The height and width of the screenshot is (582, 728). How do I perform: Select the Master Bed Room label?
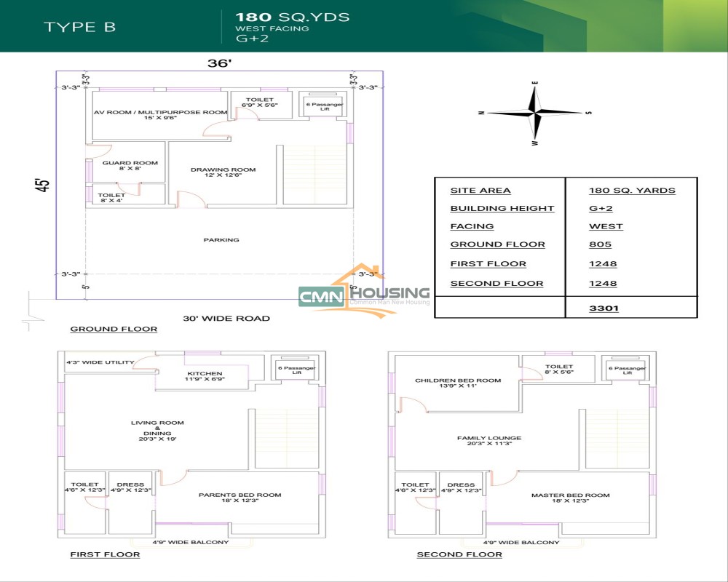point(570,498)
